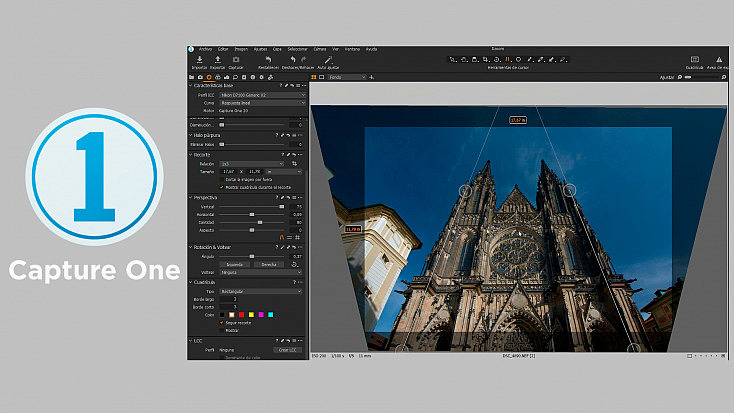
Task: Select the red grid color swatch
Action: 242,315
